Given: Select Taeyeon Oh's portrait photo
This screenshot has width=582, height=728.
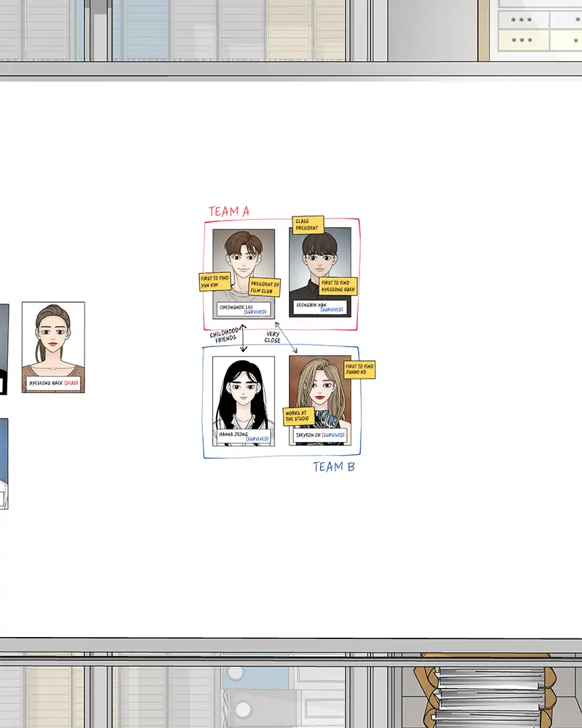Looking at the screenshot, I should (x=320, y=400).
